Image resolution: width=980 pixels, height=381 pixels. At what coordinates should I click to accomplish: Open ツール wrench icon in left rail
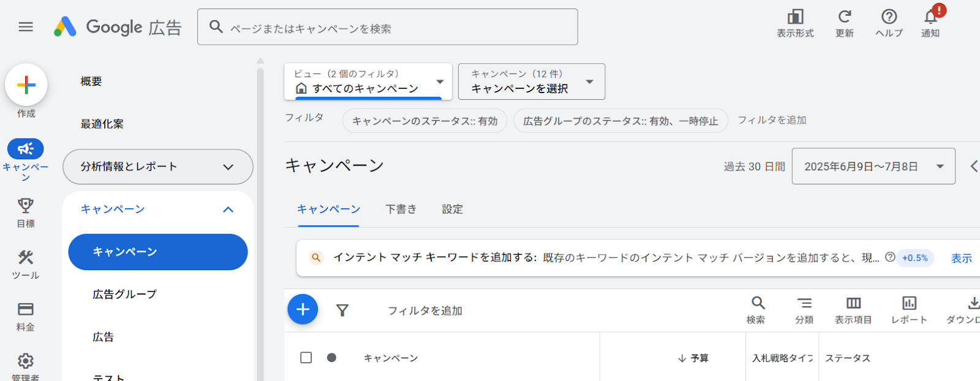(26, 257)
